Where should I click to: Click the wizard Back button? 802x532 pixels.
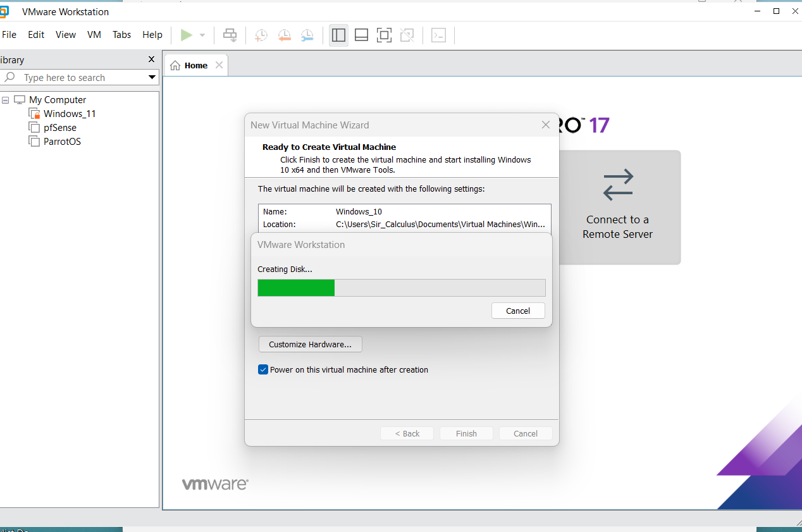point(407,433)
